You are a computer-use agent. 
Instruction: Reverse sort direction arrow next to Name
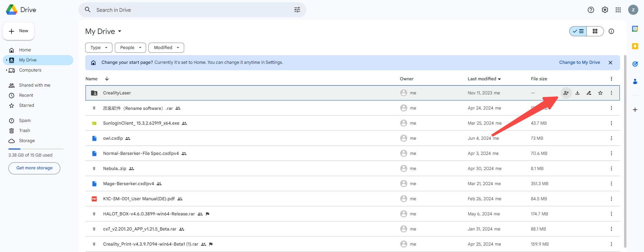[107, 79]
